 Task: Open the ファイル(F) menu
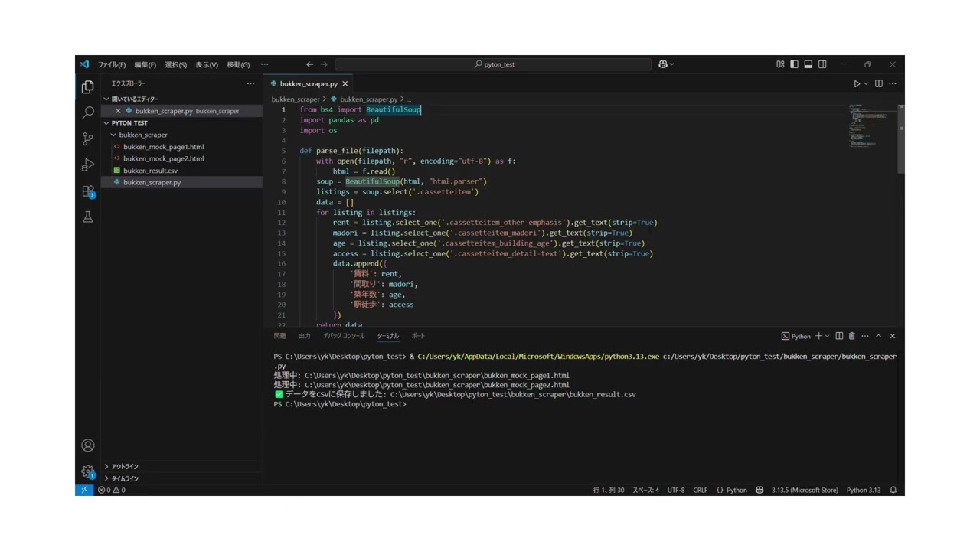pos(112,65)
